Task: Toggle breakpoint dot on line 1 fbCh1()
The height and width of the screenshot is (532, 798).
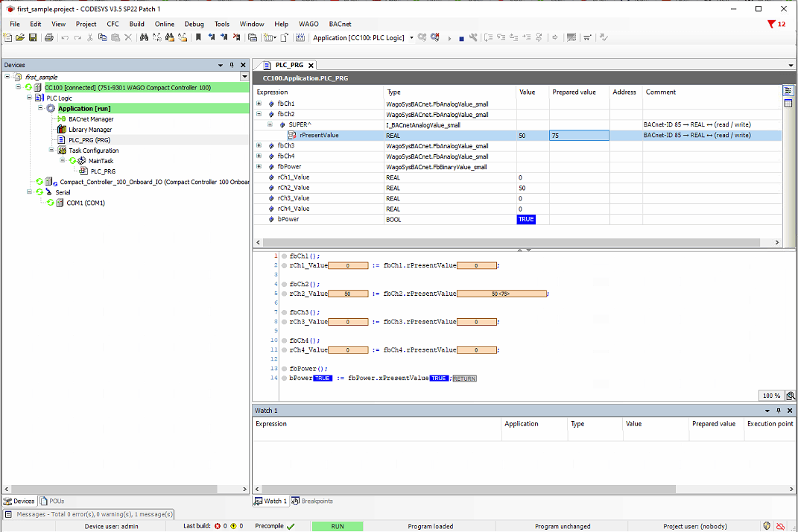Action: click(x=285, y=256)
